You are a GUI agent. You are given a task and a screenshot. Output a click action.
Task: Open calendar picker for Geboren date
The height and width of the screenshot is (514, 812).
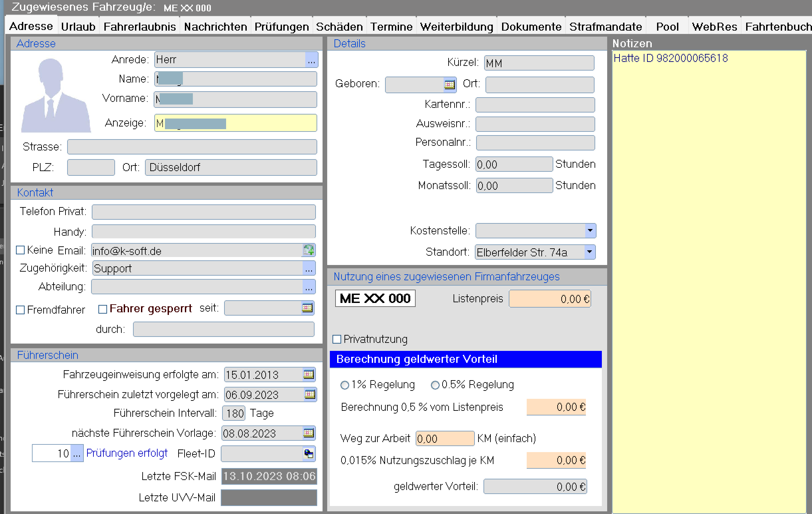[x=449, y=84]
